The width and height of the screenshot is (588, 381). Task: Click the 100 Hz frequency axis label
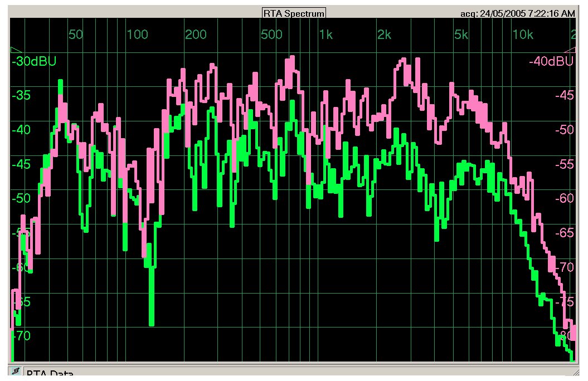(137, 35)
